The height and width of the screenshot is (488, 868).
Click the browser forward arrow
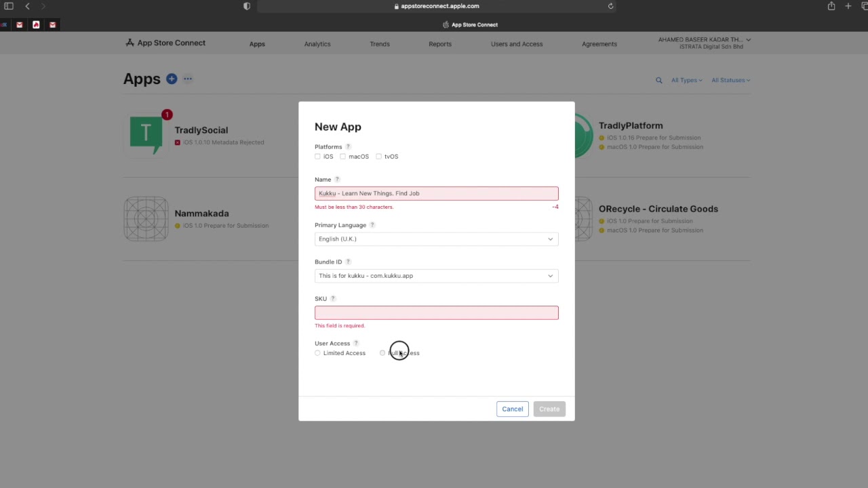point(43,6)
